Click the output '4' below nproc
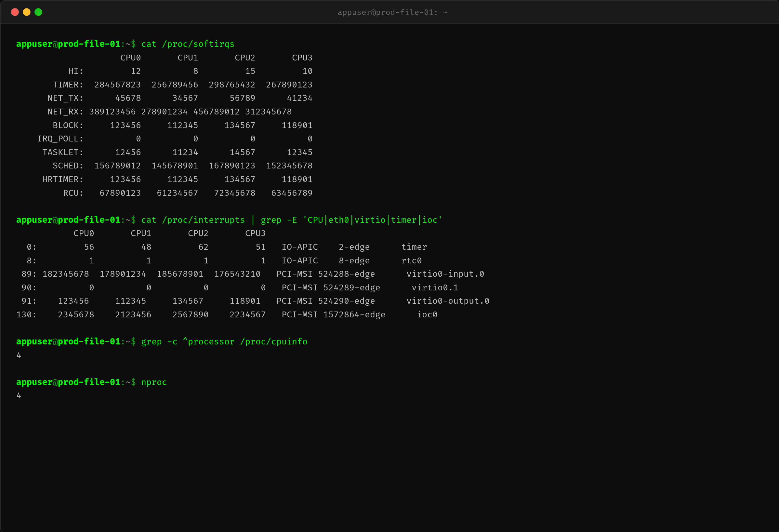 tap(19, 395)
